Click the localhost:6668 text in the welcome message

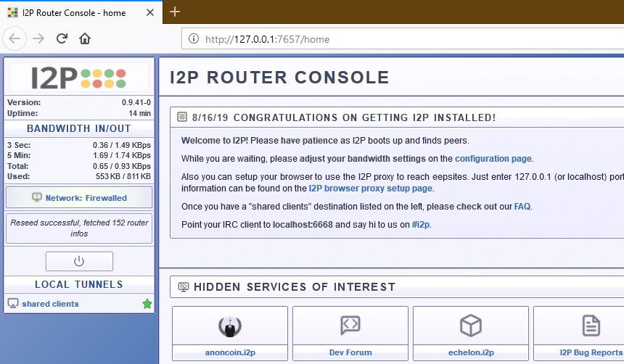[x=303, y=225]
